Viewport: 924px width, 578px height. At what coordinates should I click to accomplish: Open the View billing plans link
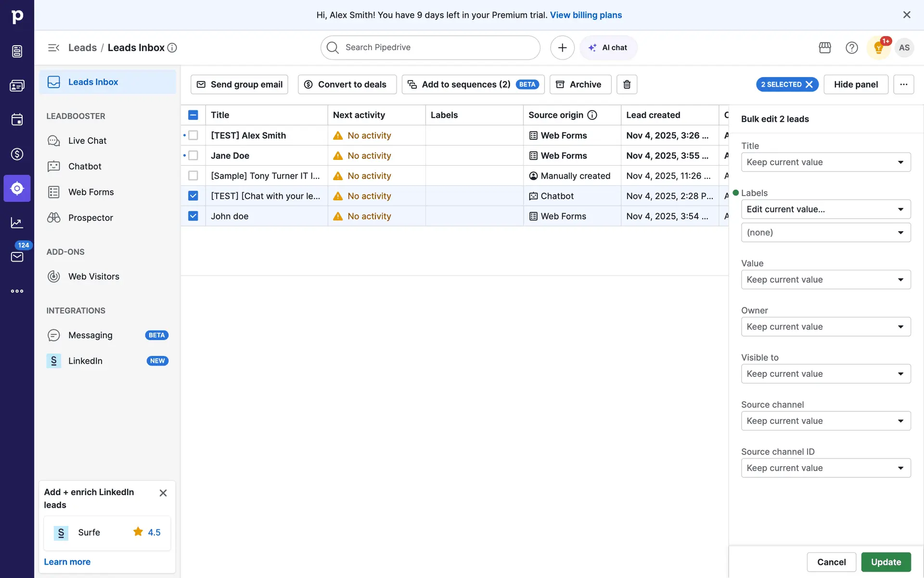coord(586,15)
